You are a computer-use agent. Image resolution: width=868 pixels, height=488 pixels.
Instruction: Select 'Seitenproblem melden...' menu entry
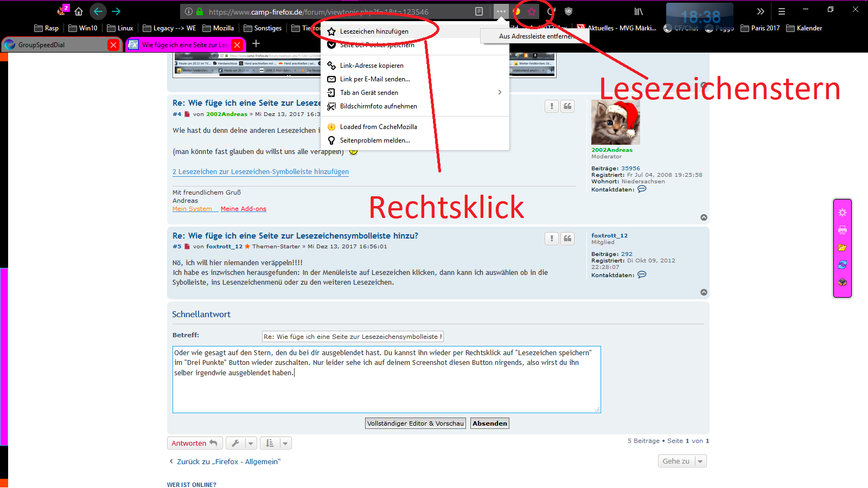point(415,140)
